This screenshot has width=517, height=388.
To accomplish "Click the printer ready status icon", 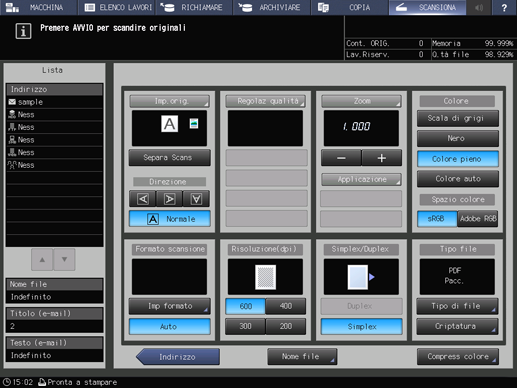I will click(42, 382).
